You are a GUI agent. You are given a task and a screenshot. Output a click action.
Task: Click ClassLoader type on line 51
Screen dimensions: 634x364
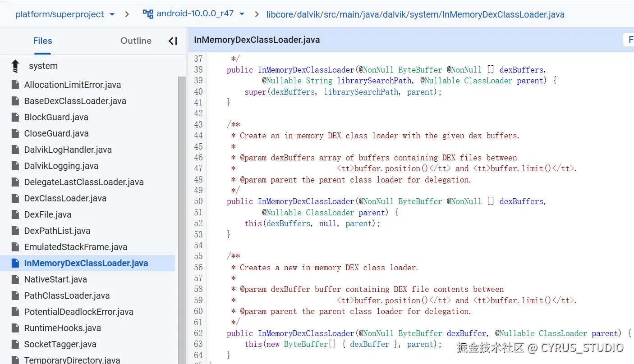[x=330, y=213]
